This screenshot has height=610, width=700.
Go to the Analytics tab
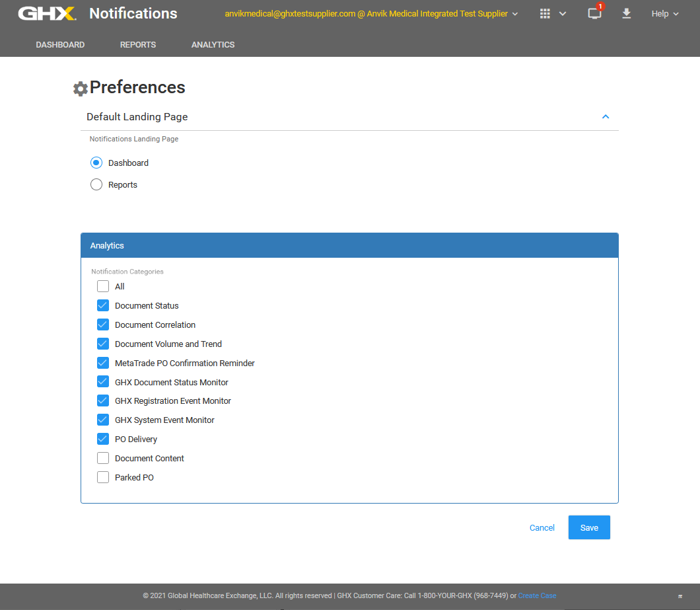[213, 45]
